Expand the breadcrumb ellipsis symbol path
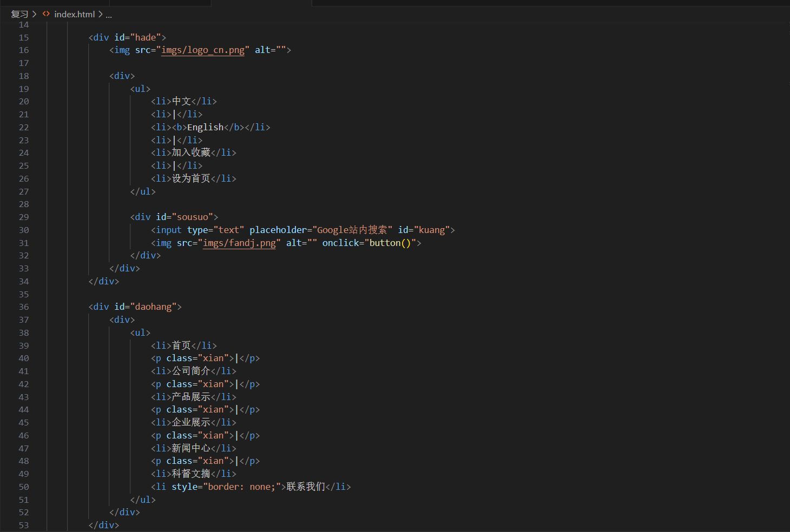Viewport: 790px width, 532px height. point(109,14)
